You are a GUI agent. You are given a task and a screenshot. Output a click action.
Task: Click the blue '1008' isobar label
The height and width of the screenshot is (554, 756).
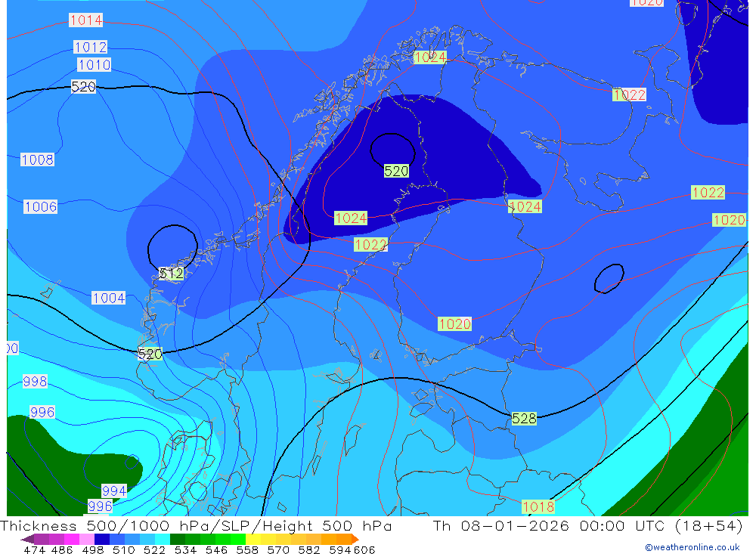(37, 159)
